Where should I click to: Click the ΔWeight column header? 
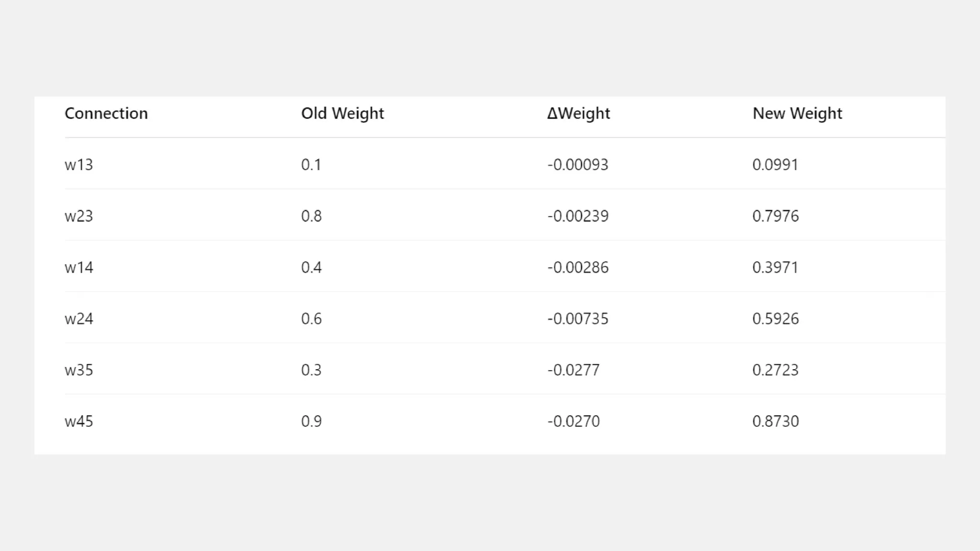coord(578,113)
